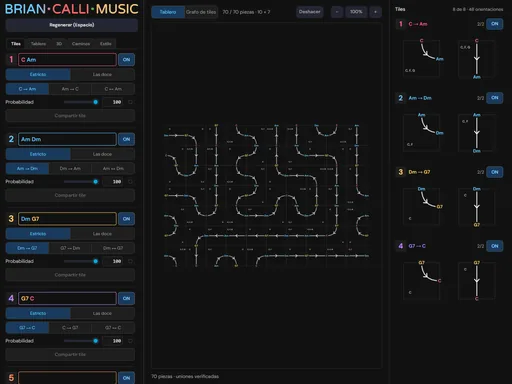Viewport: 512px width, 384px height.
Task: Choose C → G7 direction for tile 4
Action: (70, 328)
